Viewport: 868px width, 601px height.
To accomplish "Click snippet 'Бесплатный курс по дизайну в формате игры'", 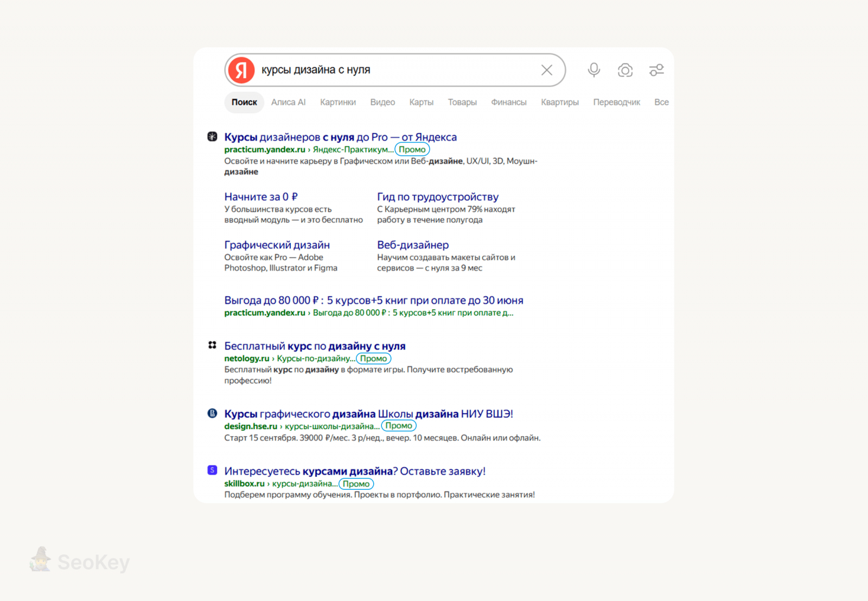I will coord(314,370).
